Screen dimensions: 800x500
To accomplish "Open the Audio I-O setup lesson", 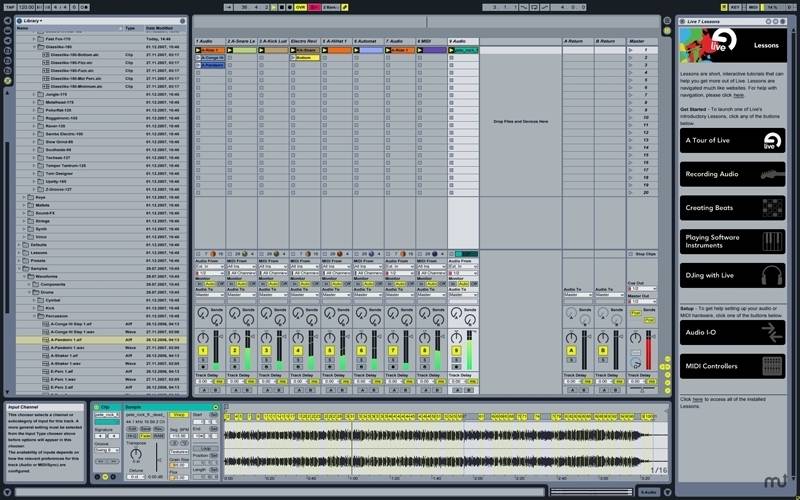I will pos(732,332).
